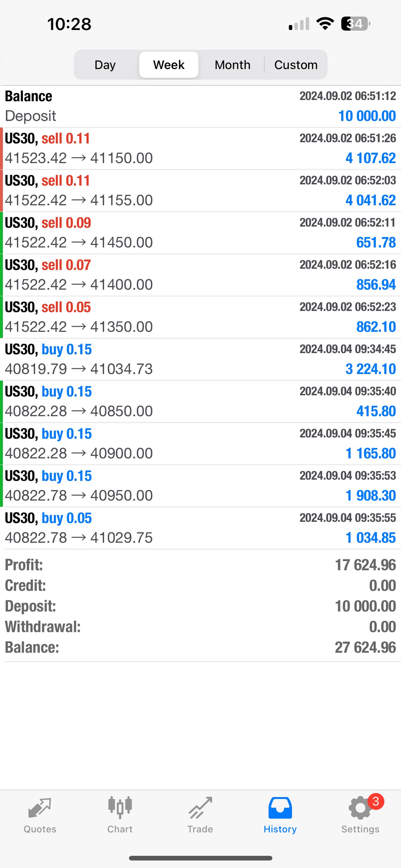Screen dimensions: 401x868
Task: Tap the battery status indicator
Action: (355, 24)
